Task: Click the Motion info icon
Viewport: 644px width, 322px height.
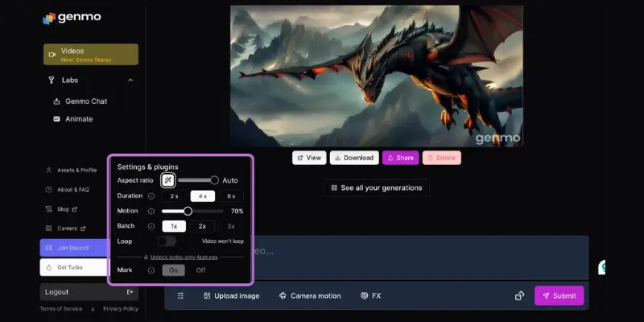Action: coord(151,211)
